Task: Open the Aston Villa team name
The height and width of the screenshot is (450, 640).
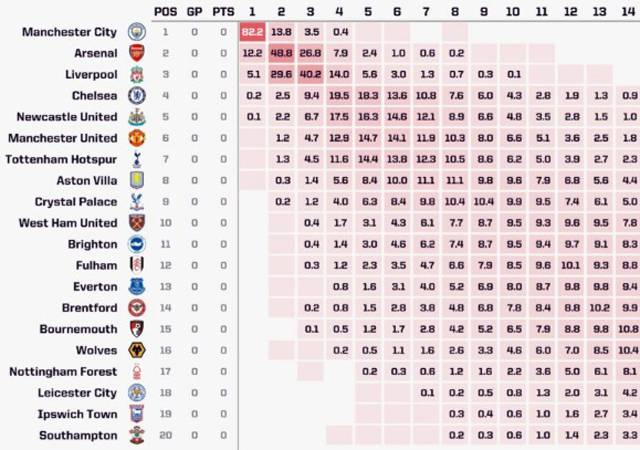Action: [x=86, y=181]
